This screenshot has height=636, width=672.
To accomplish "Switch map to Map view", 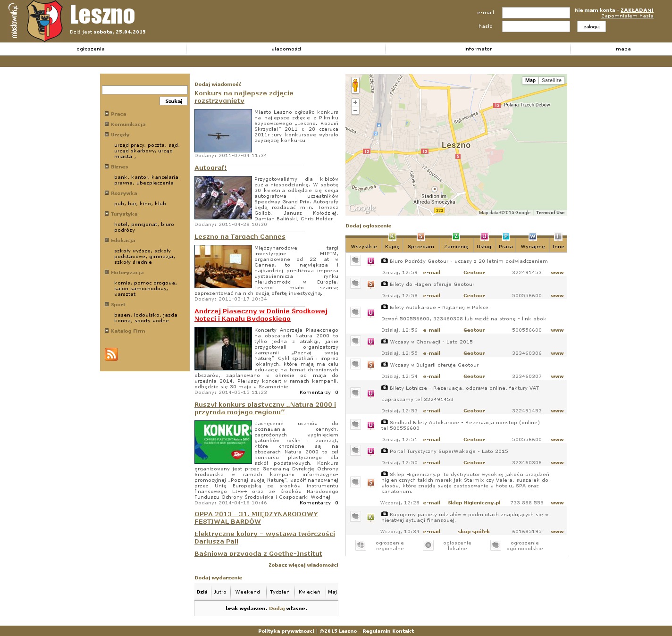I will tap(530, 80).
